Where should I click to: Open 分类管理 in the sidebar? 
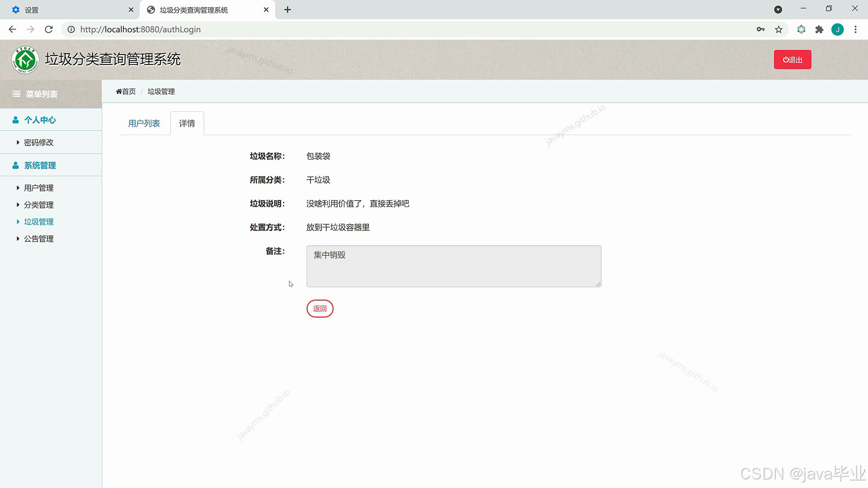[39, 205]
